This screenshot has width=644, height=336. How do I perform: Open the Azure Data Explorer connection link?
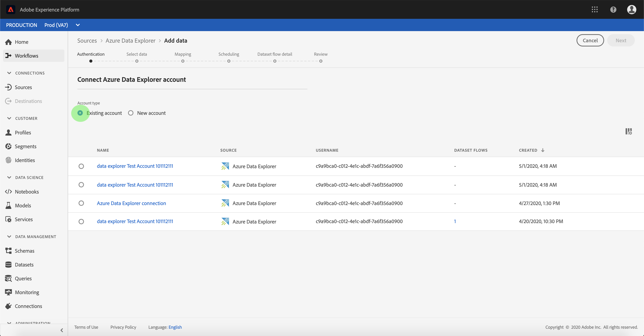click(x=131, y=203)
